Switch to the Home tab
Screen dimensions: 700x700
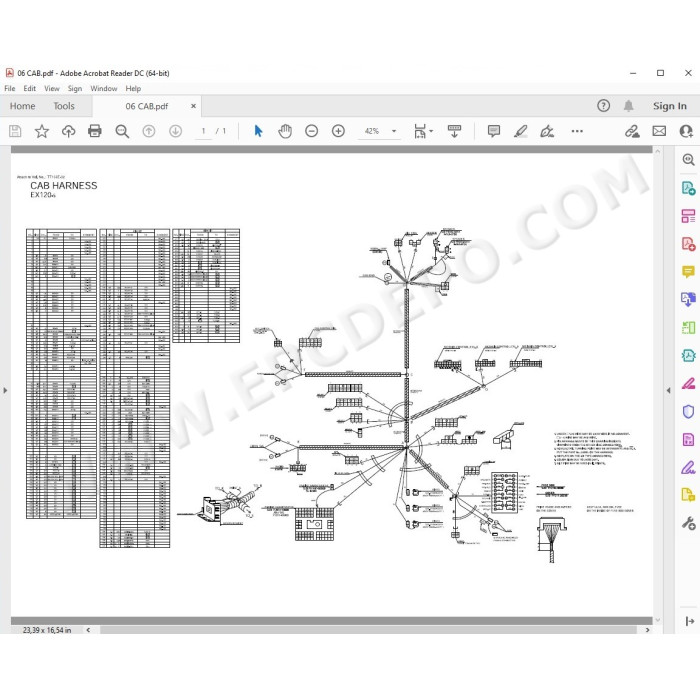[x=22, y=106]
